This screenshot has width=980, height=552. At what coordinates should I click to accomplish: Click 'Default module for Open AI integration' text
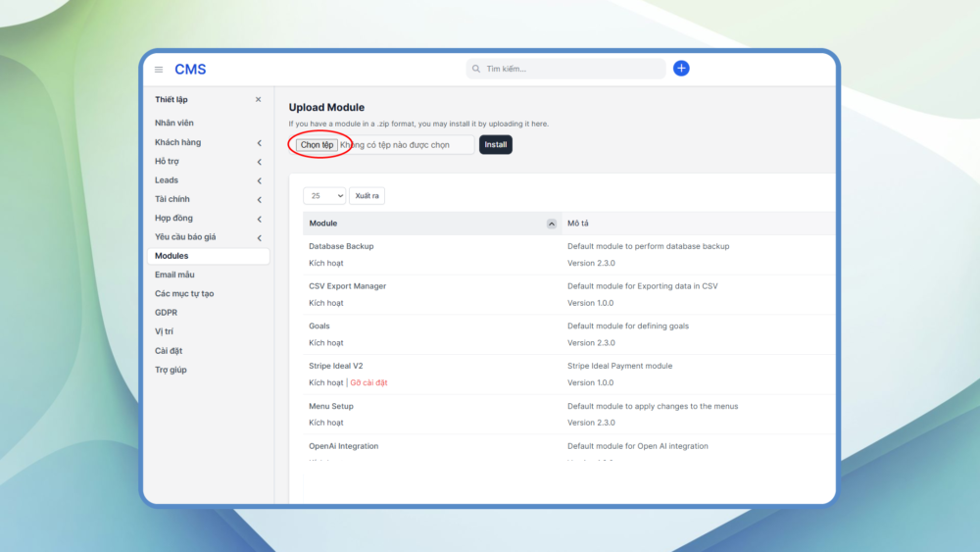[x=638, y=446]
